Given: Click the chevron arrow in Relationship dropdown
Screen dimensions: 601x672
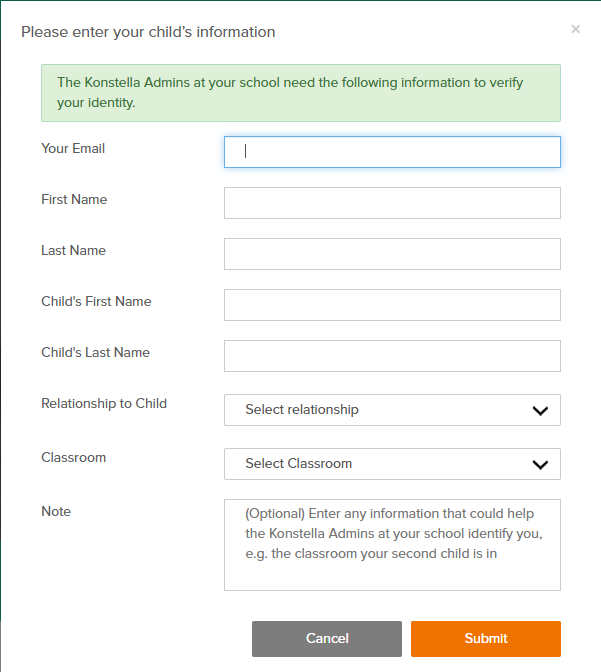Looking at the screenshot, I should coord(540,410).
